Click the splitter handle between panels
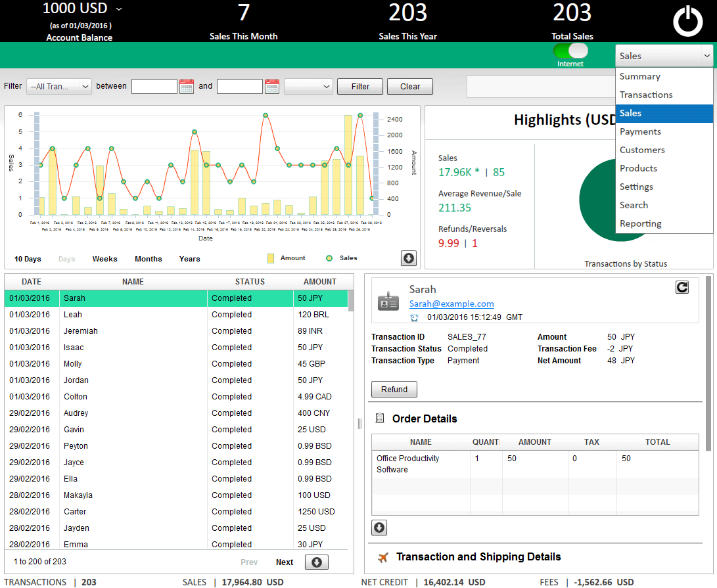This screenshot has height=588, width=717. 359,424
